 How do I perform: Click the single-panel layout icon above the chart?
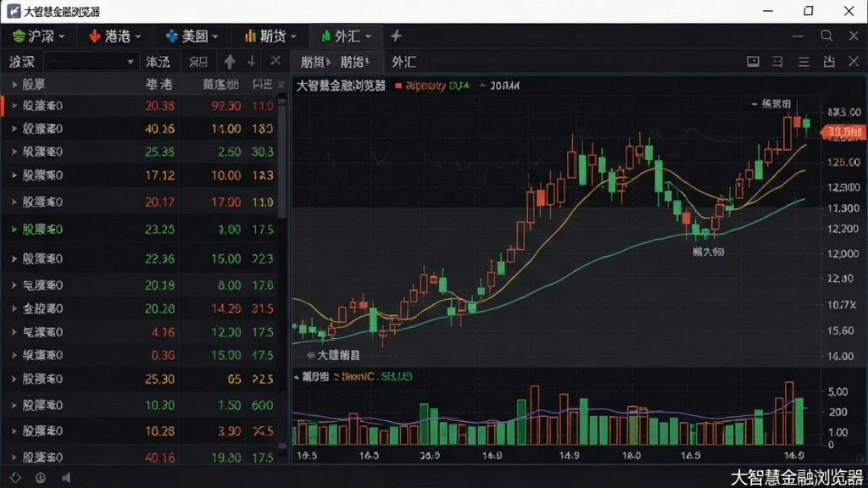pyautogui.click(x=753, y=61)
